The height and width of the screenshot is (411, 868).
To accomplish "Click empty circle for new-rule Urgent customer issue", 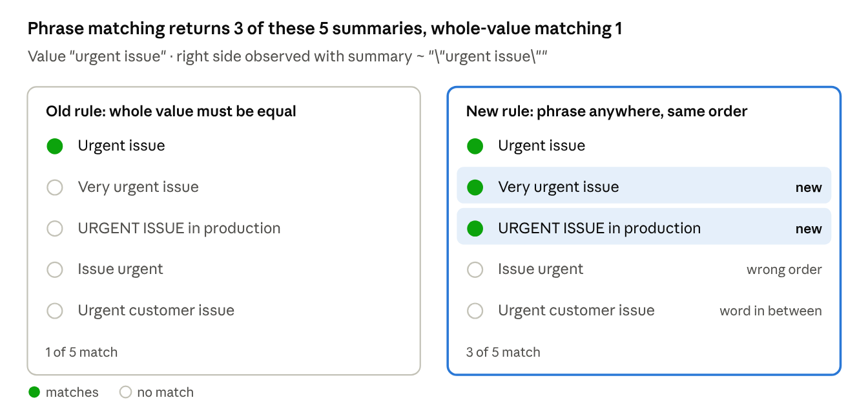I will click(x=475, y=311).
